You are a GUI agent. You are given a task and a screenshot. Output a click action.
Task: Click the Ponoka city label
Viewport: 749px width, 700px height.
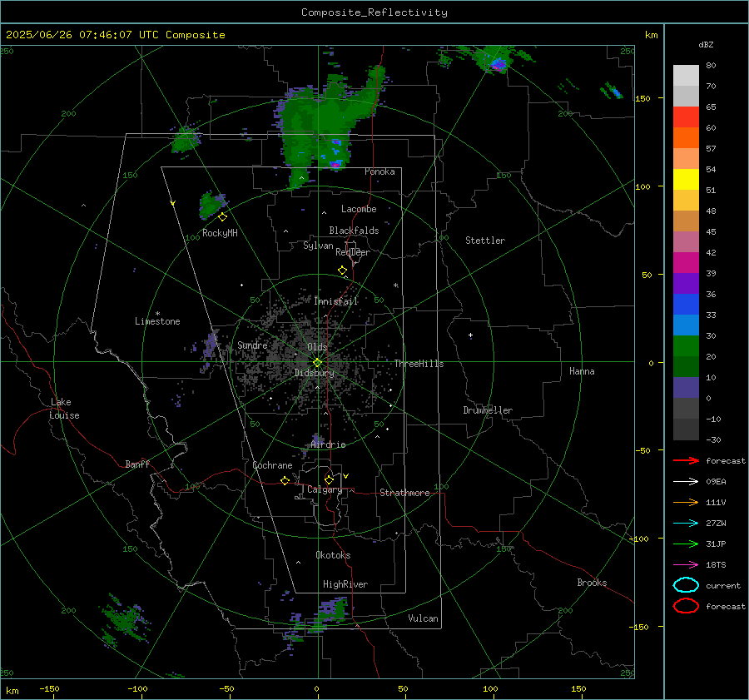click(379, 171)
